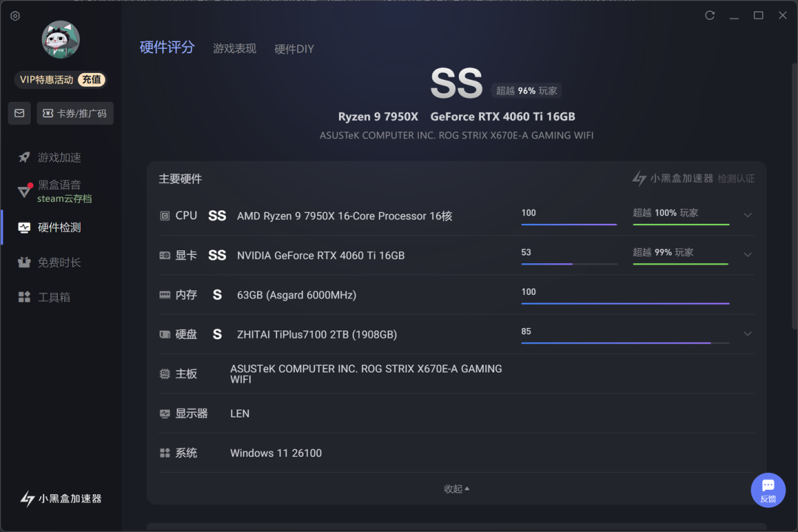Switch to the 游戏表现 tab
This screenshot has width=798, height=532.
tap(235, 48)
